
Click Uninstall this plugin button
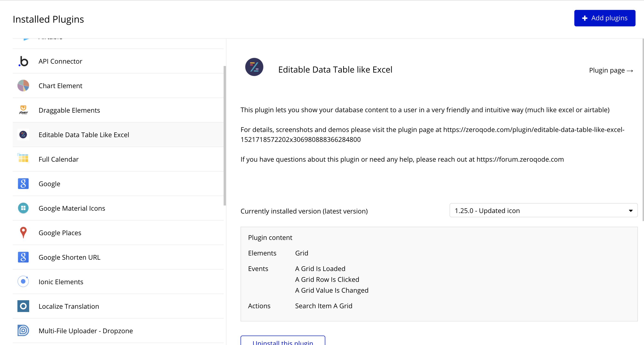[x=283, y=341]
